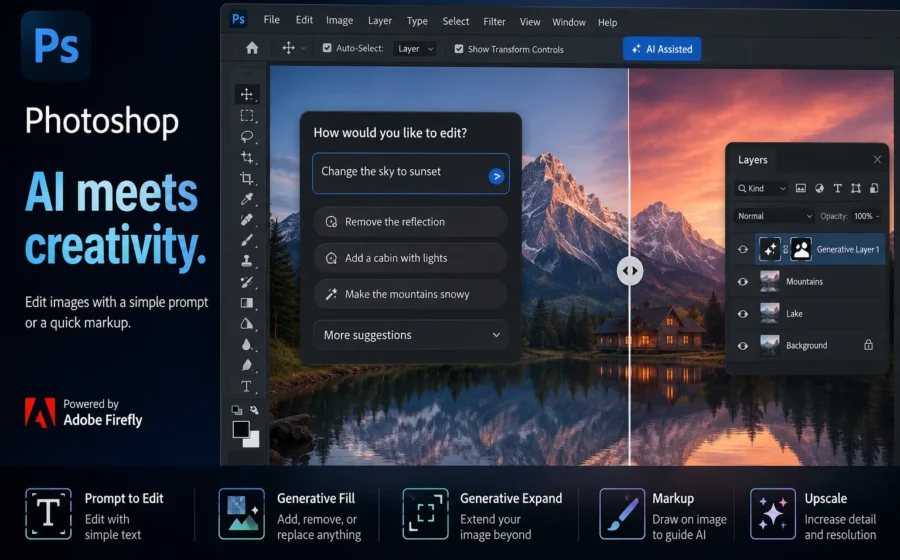Select the History Brush tool
Screen dimensions: 900x560
click(x=247, y=282)
